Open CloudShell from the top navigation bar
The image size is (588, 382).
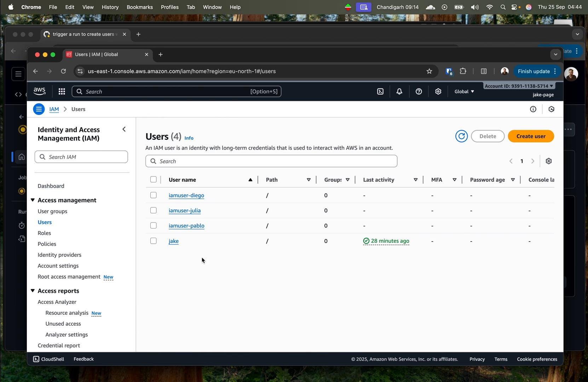(x=380, y=92)
